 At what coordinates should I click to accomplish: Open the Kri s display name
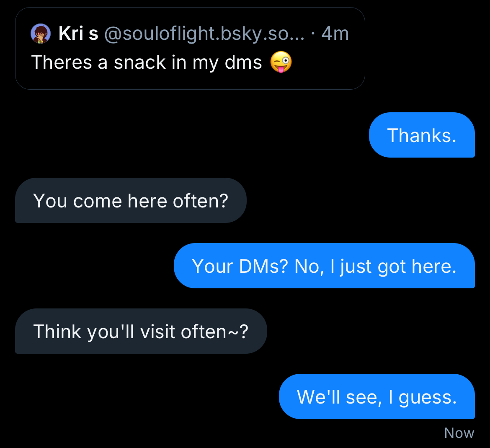[78, 34]
